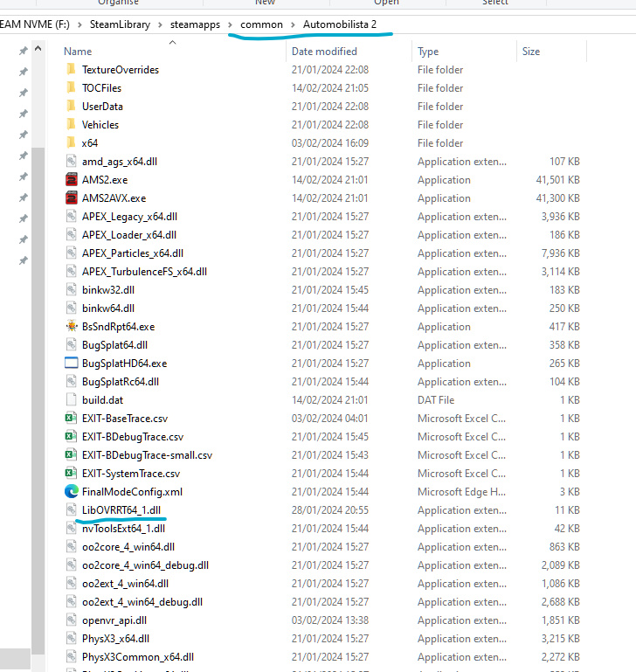Select the oo2ext_4_win64_debug.dll file name

click(142, 602)
